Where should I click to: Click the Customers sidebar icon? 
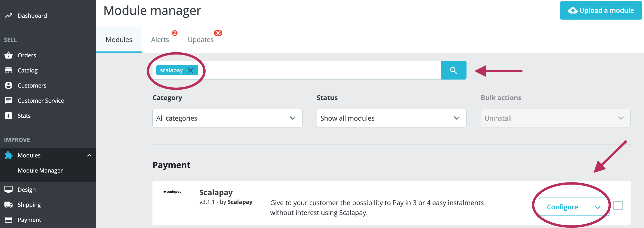coord(9,85)
